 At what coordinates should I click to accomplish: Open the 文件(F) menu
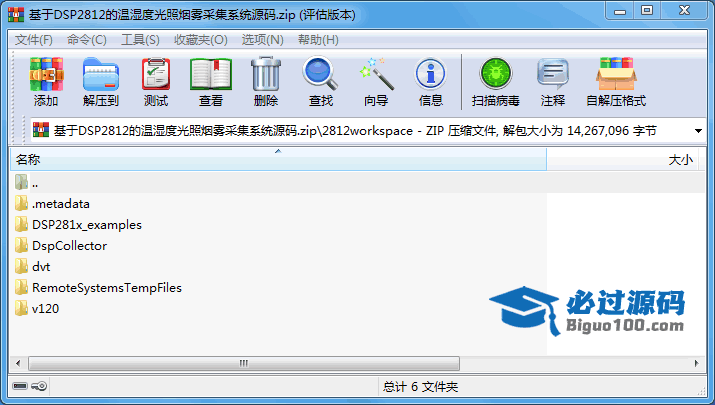34,40
